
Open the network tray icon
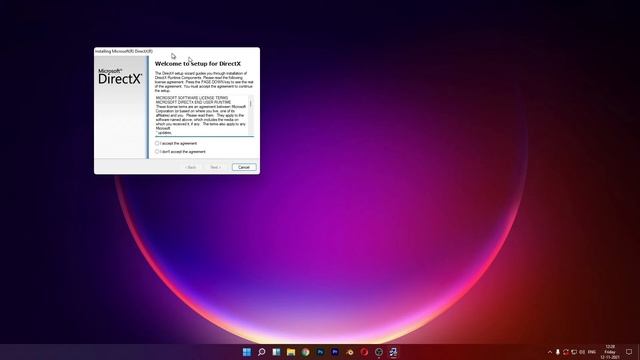574,352
